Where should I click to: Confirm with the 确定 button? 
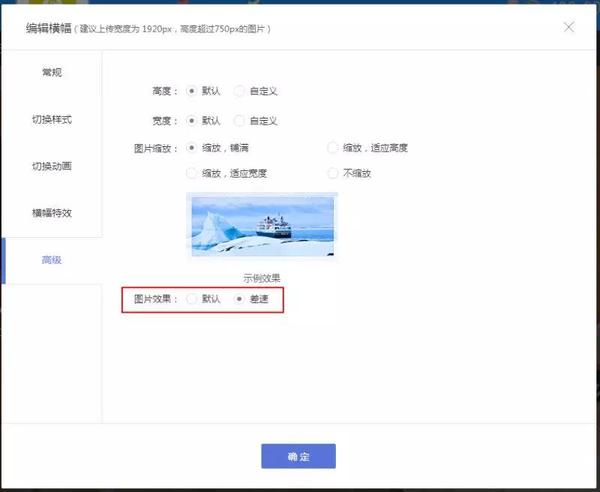[298, 456]
